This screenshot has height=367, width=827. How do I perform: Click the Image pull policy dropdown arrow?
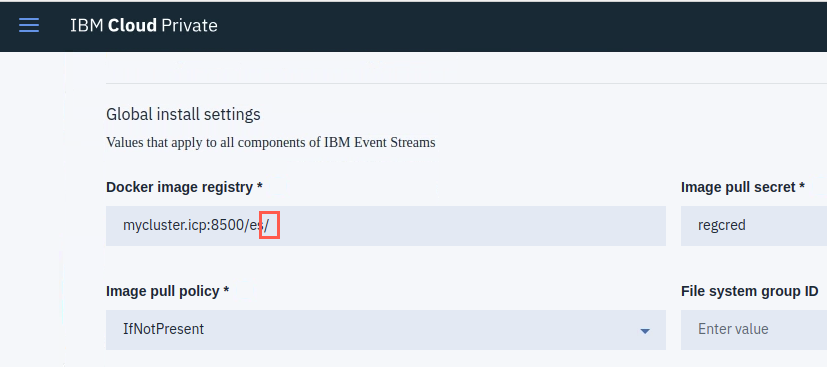645,331
